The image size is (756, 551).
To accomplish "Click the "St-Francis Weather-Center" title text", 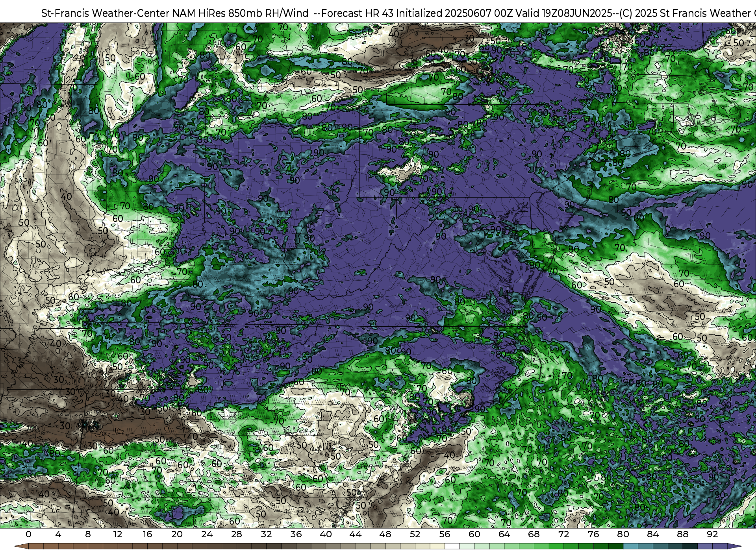I will (106, 13).
